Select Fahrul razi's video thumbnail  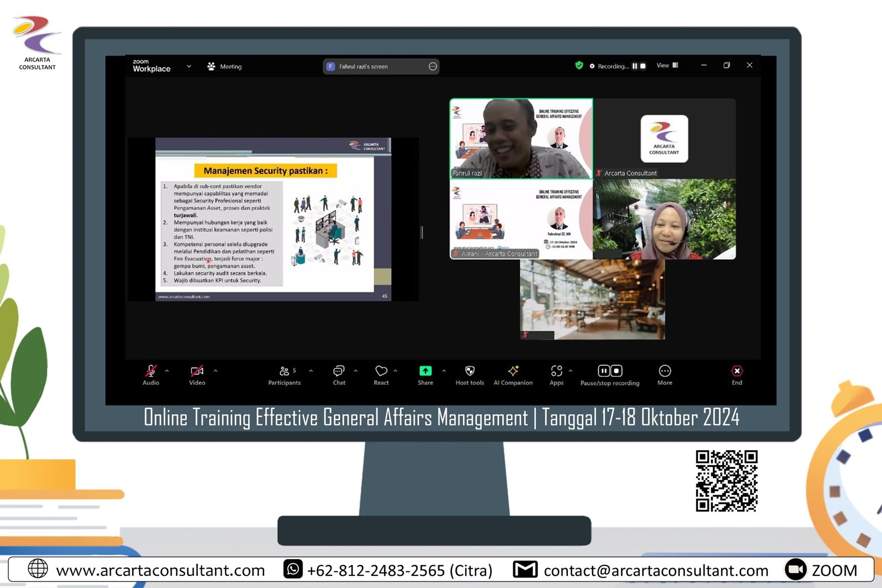coord(521,138)
